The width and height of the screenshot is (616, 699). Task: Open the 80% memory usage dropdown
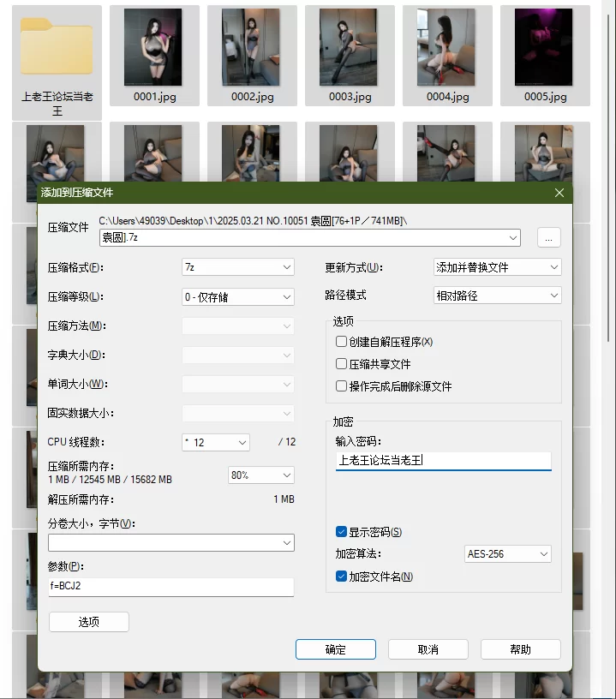[x=260, y=475]
